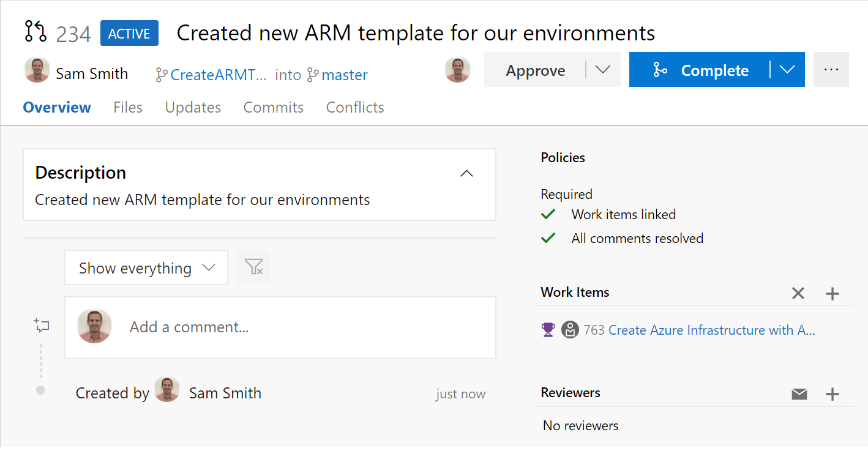
Task: Approve the pull request
Action: coord(535,70)
